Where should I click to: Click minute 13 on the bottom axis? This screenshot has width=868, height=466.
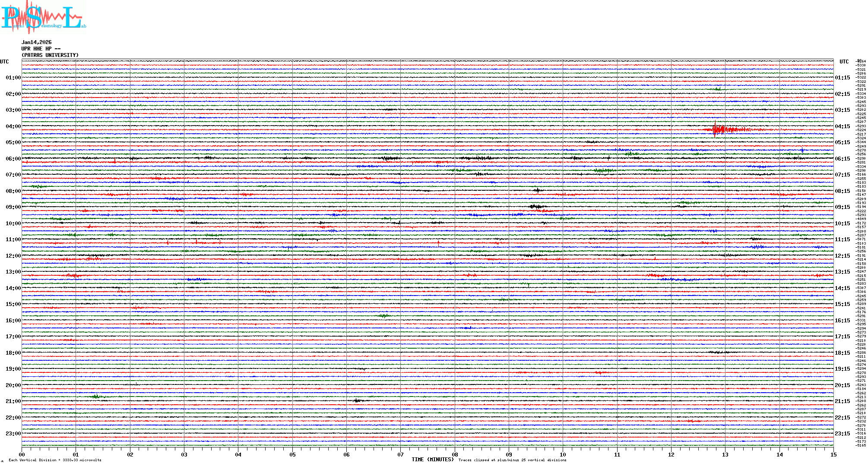(x=725, y=454)
